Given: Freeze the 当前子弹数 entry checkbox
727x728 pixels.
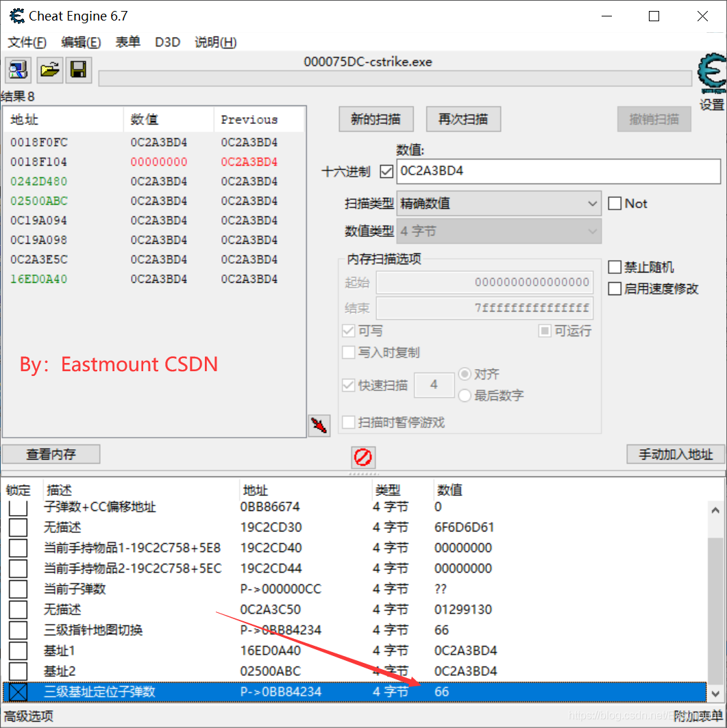Looking at the screenshot, I should (18, 589).
